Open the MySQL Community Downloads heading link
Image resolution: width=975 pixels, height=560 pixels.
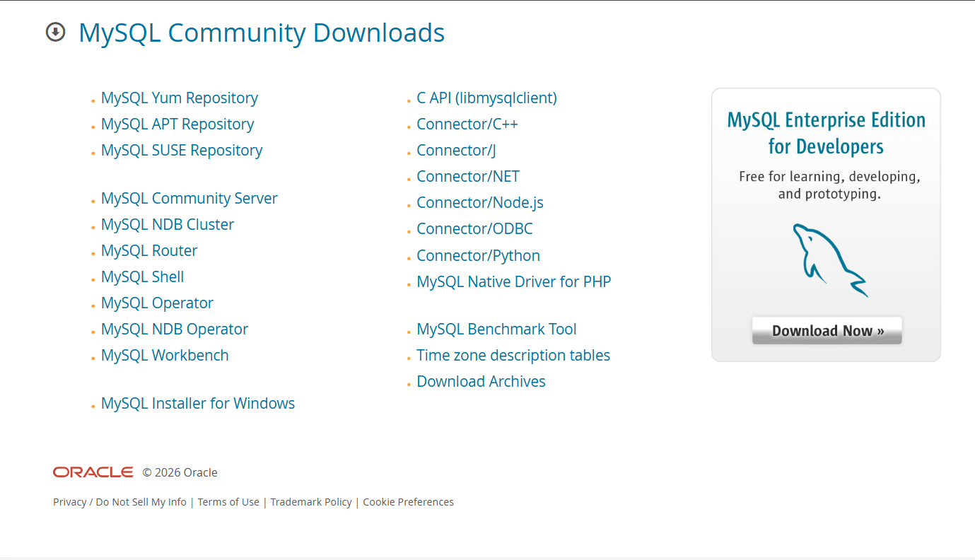262,33
